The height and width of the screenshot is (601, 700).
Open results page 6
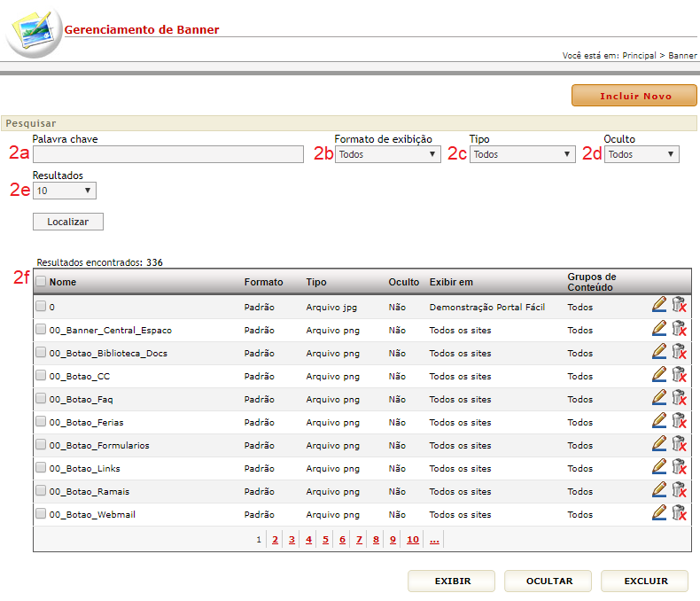click(x=342, y=539)
